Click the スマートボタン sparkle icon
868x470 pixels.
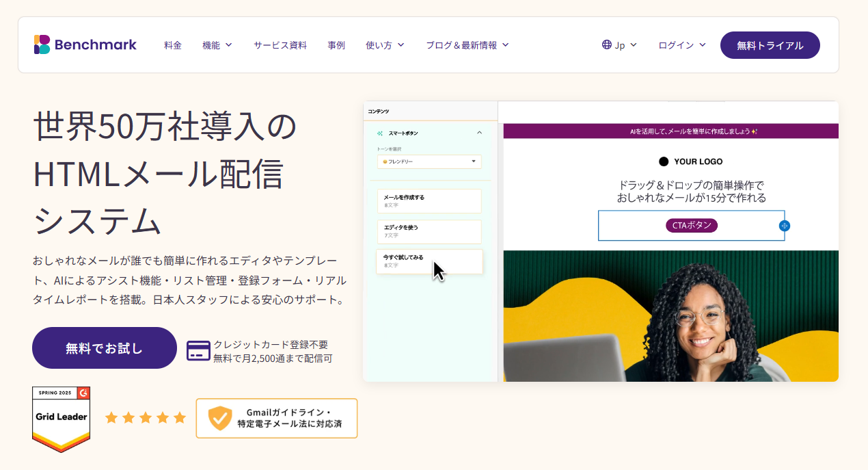tap(380, 133)
